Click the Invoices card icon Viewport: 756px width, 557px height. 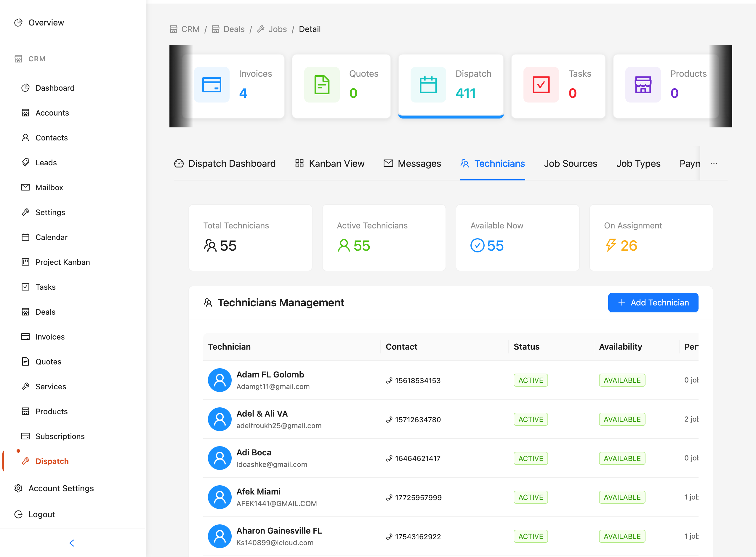212,85
